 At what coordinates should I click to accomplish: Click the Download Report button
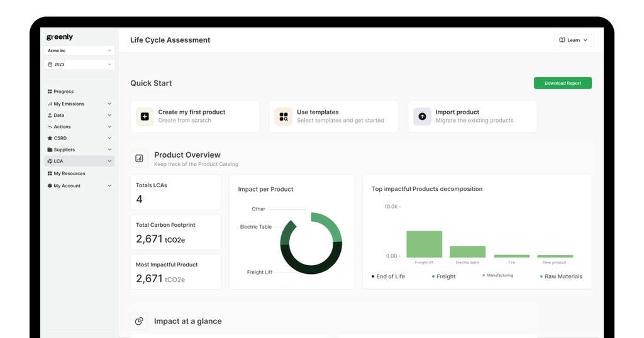pos(562,83)
